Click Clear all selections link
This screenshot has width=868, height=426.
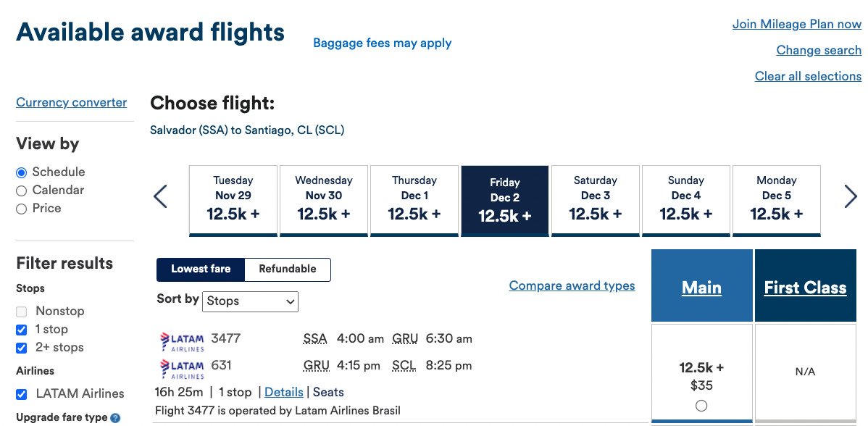(x=808, y=76)
